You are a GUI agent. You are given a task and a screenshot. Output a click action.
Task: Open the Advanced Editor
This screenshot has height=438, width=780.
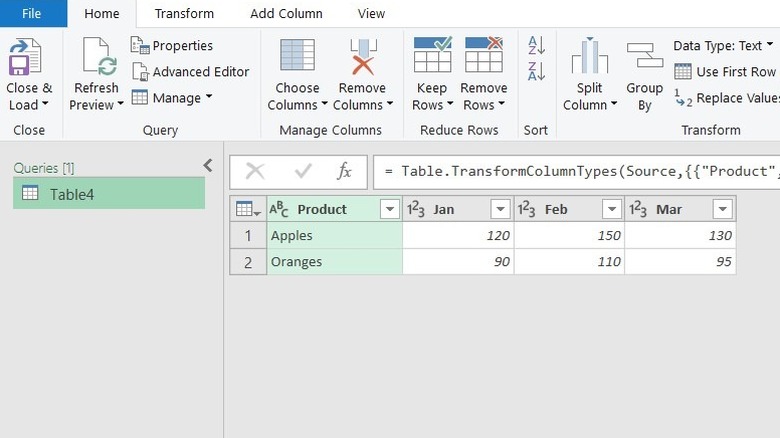(x=191, y=72)
